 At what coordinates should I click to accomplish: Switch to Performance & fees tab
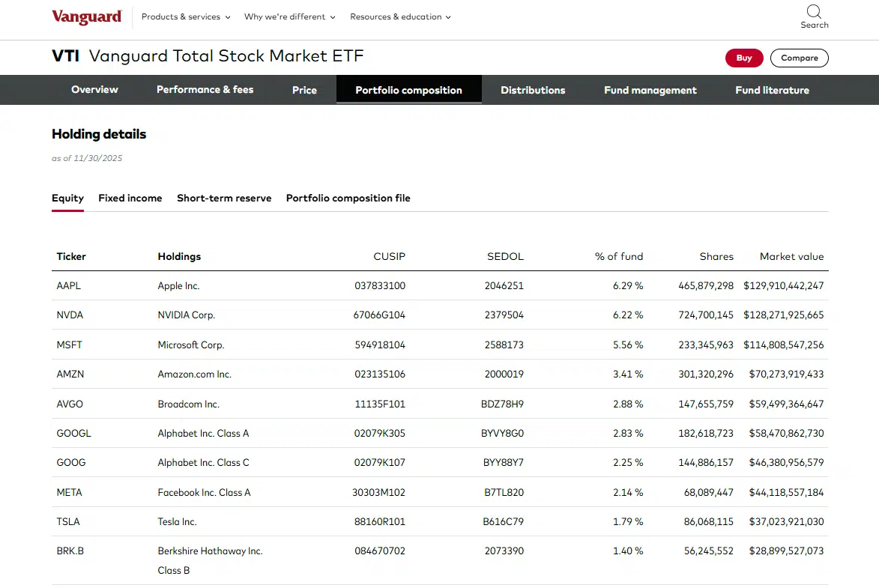point(205,90)
